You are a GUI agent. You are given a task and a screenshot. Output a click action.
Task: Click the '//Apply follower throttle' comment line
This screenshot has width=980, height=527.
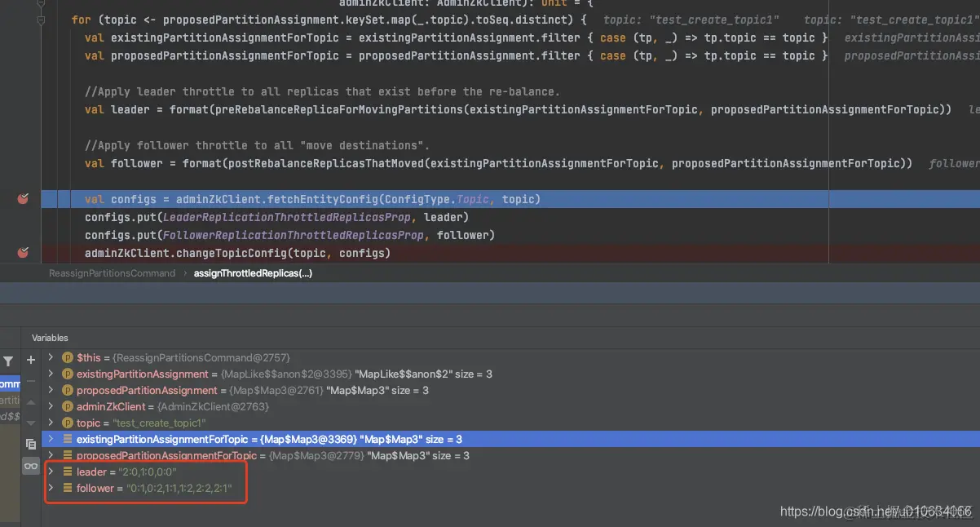coord(257,145)
